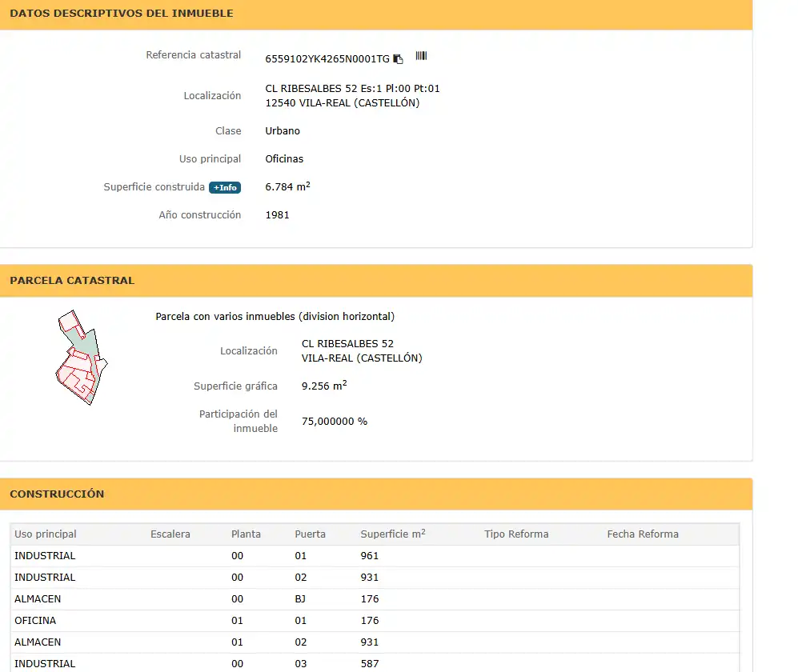798x672 pixels.
Task: Click the participation value '75,000000 %'
Action: tap(335, 422)
